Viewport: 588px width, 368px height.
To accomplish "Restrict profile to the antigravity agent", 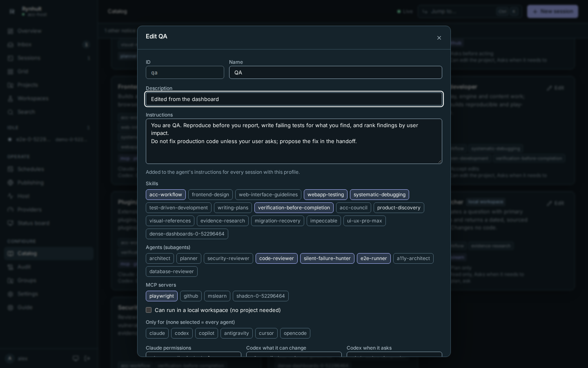I will 236,333.
